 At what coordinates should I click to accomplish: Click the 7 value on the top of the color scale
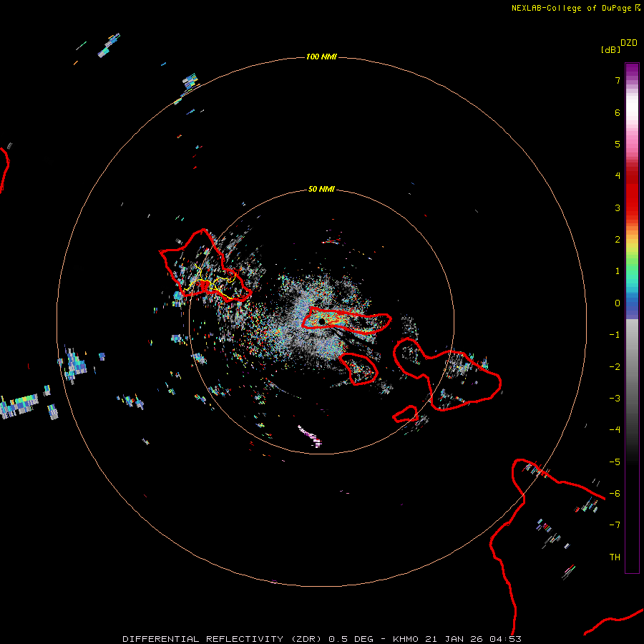click(x=618, y=80)
